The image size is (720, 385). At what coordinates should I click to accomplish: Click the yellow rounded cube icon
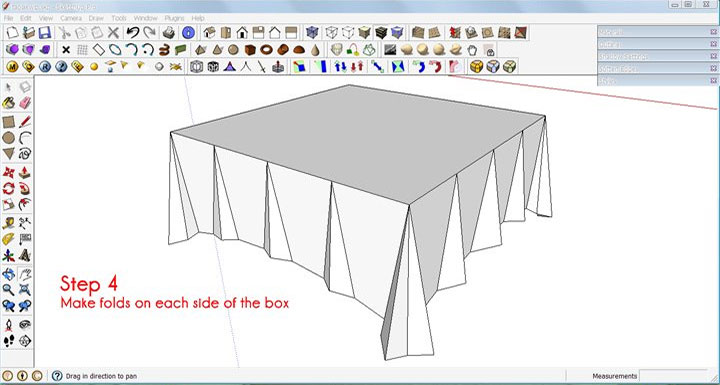[477, 67]
